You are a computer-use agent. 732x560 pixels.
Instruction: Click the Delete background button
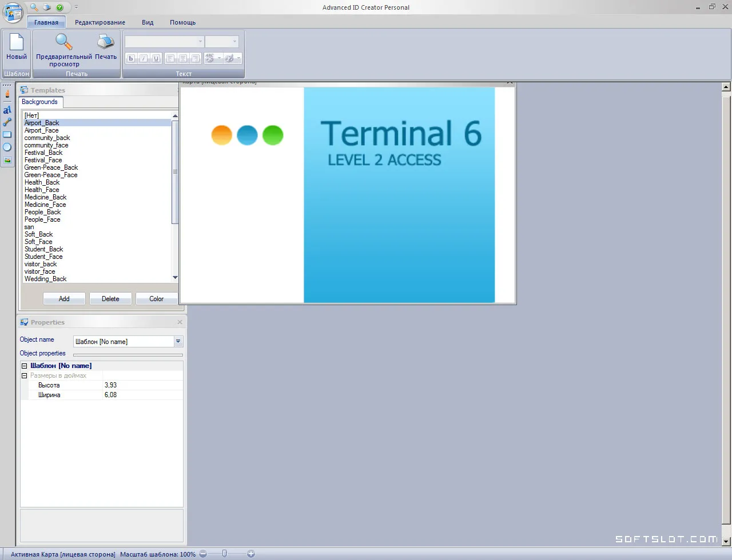tap(110, 299)
